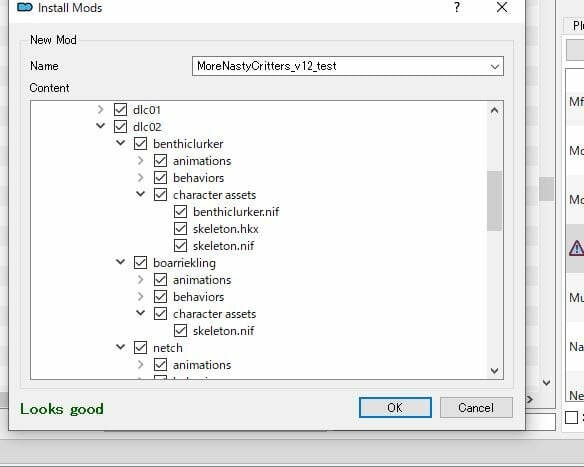
Task: Collapse benthiclurker character assets node
Action: pyautogui.click(x=140, y=194)
